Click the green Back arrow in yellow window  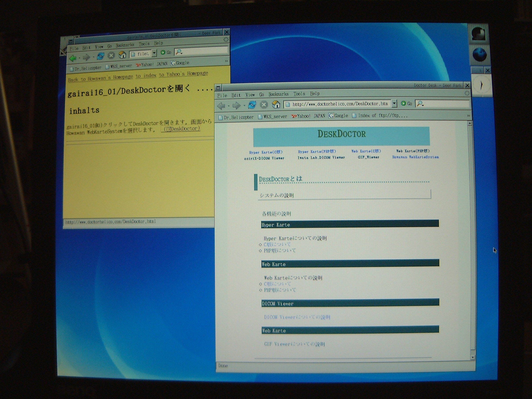tap(73, 58)
